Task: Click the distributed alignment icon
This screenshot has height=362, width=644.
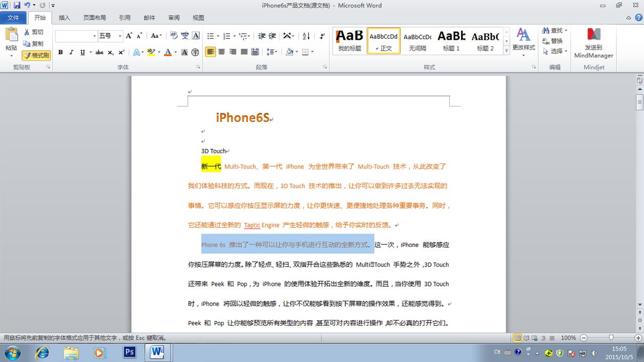Action: [255, 52]
